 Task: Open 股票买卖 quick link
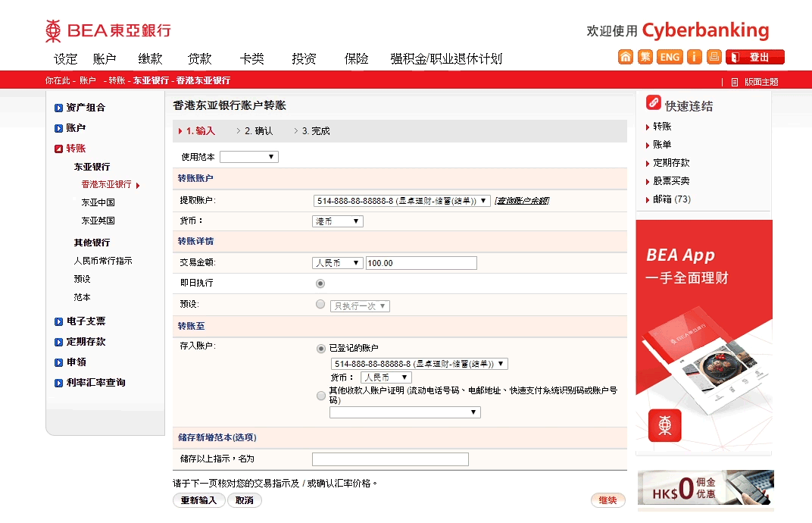(671, 181)
